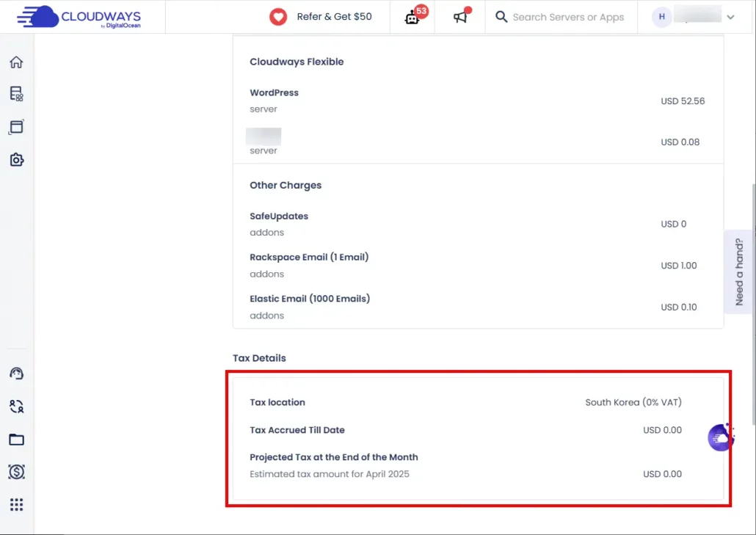Select Rackspace Email (1 Email) entry
Screen dimensions: 756x535
click(309, 258)
